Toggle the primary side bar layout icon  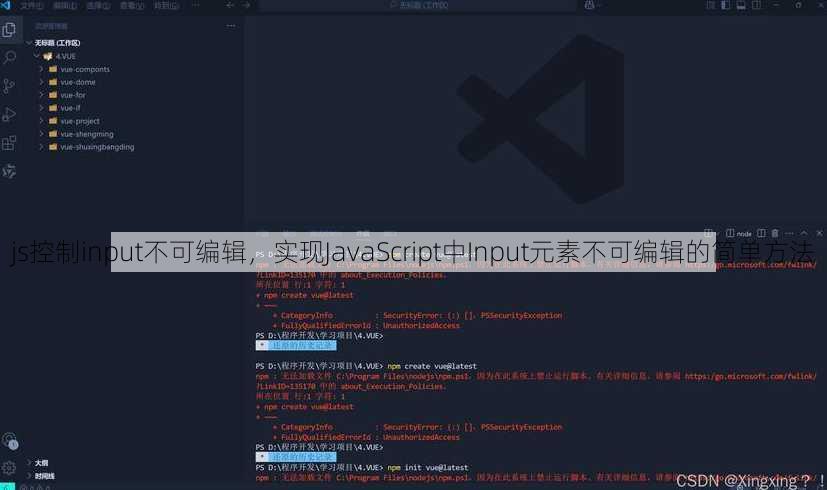tap(726, 5)
